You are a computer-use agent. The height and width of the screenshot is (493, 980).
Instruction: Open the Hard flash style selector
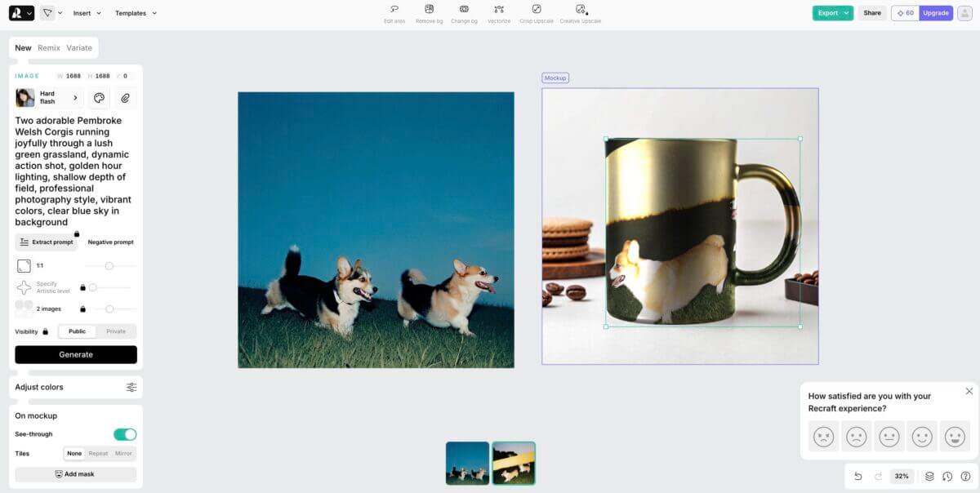(x=49, y=98)
